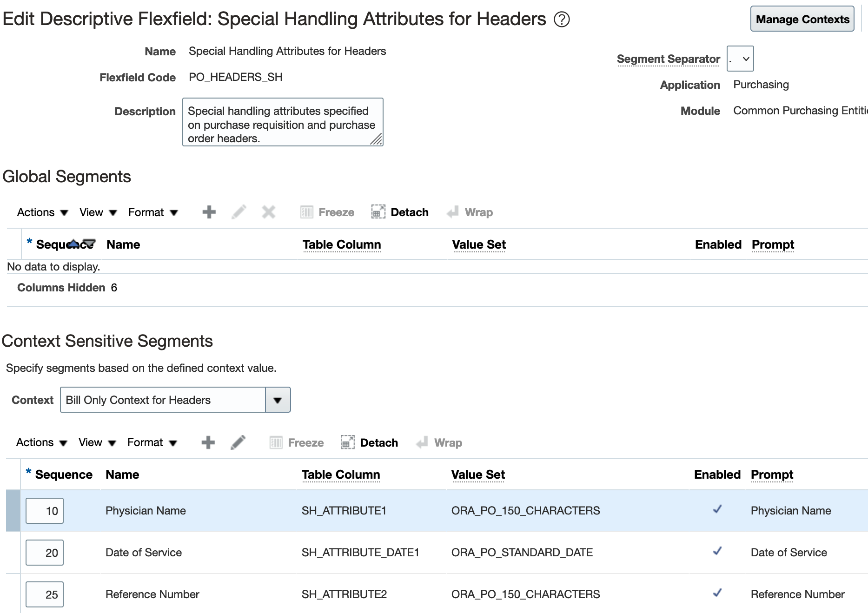Add a context sensitive segment with plus icon
Image resolution: width=868 pixels, height=613 pixels.
208,442
